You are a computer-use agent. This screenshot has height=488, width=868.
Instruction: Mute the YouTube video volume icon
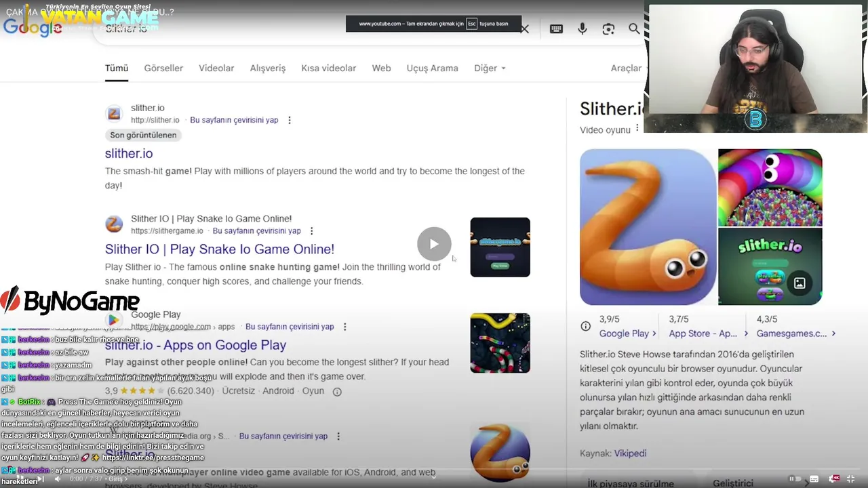click(58, 479)
